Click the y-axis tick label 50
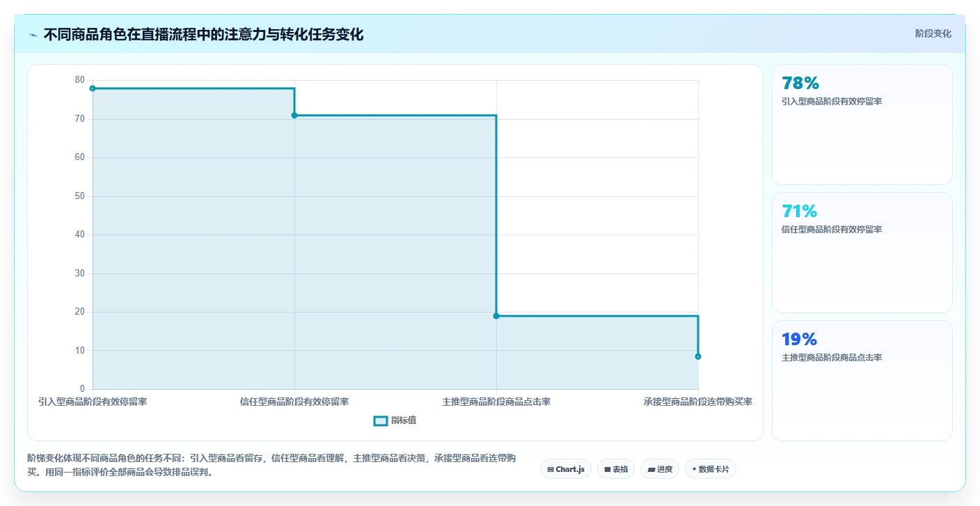Image resolution: width=980 pixels, height=506 pixels. click(x=79, y=196)
